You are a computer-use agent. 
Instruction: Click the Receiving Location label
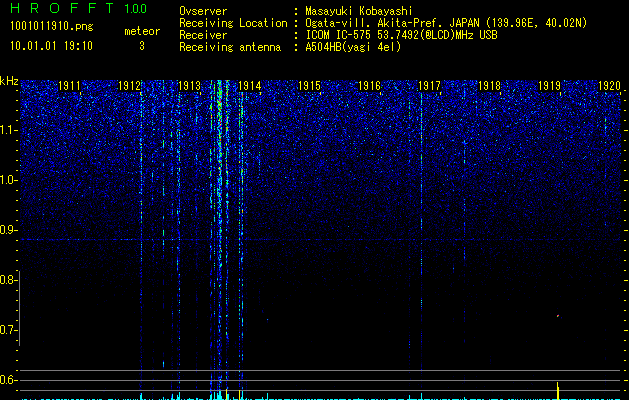(x=233, y=23)
